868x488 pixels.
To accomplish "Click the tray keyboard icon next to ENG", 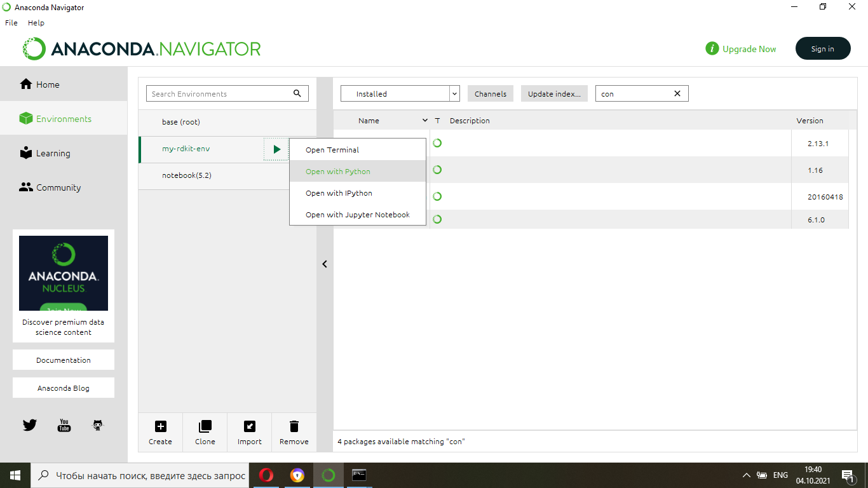I will coord(763,475).
